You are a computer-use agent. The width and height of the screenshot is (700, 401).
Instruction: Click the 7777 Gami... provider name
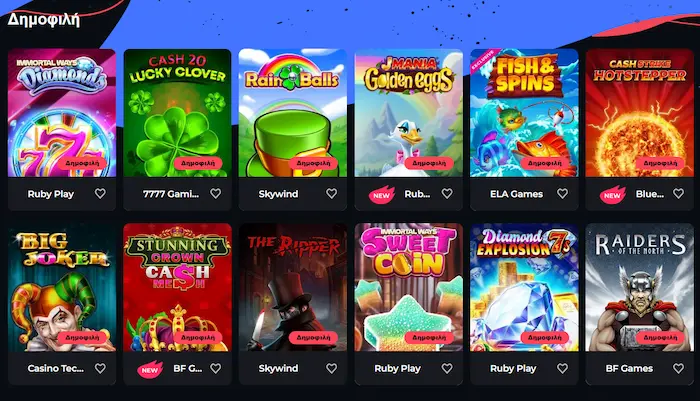point(171,194)
